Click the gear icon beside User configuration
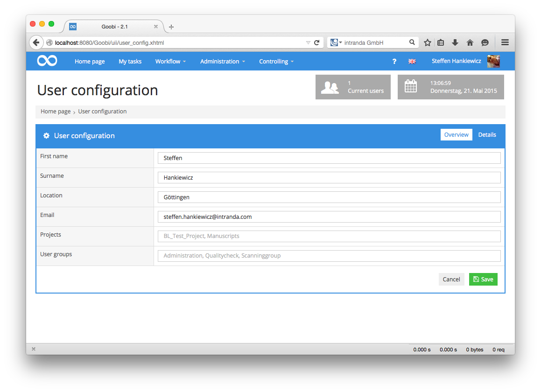Screen dimensions: 541x392 (46, 136)
